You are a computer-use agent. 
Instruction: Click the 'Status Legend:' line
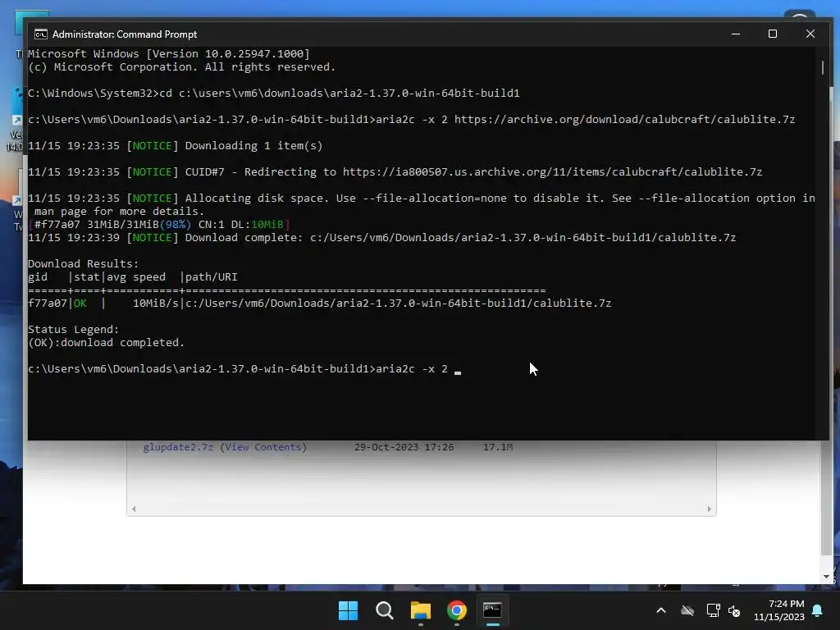tap(73, 330)
